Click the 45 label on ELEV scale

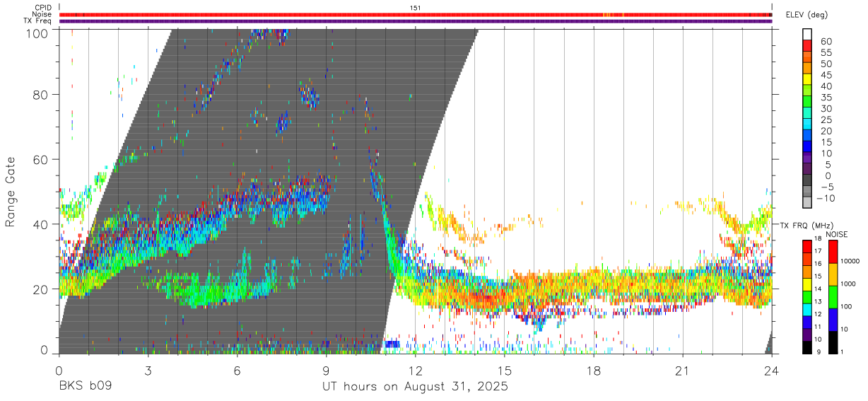tap(825, 75)
